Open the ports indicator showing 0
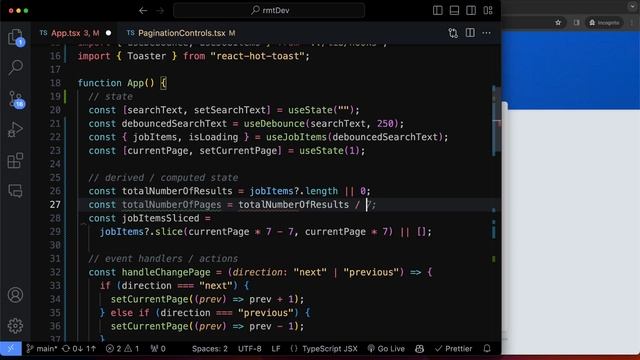This screenshot has width=640, height=360. (x=158, y=349)
